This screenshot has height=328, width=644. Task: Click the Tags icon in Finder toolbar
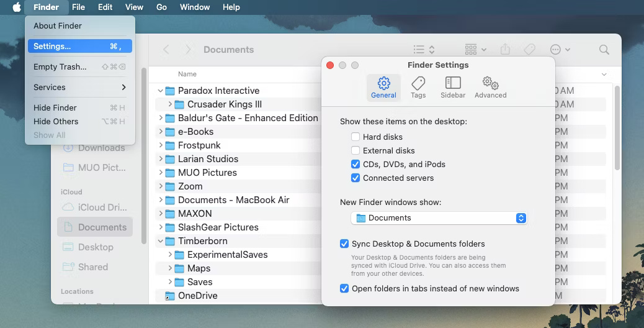[x=529, y=50]
